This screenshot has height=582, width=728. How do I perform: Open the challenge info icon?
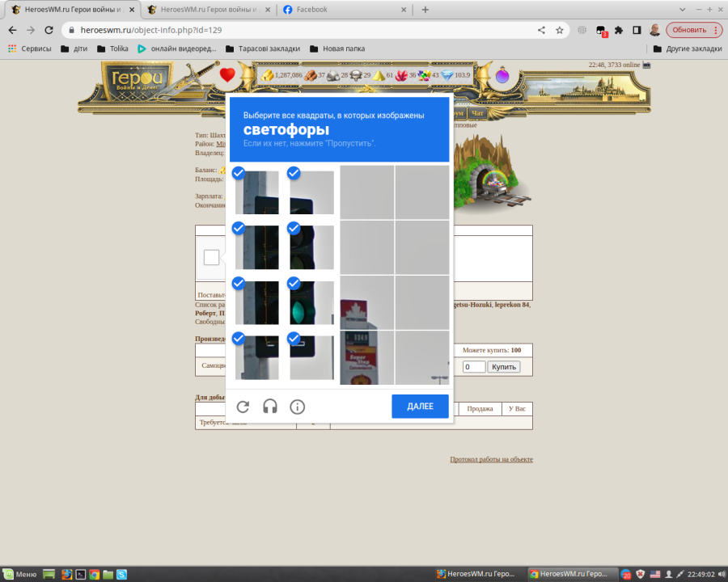click(297, 407)
